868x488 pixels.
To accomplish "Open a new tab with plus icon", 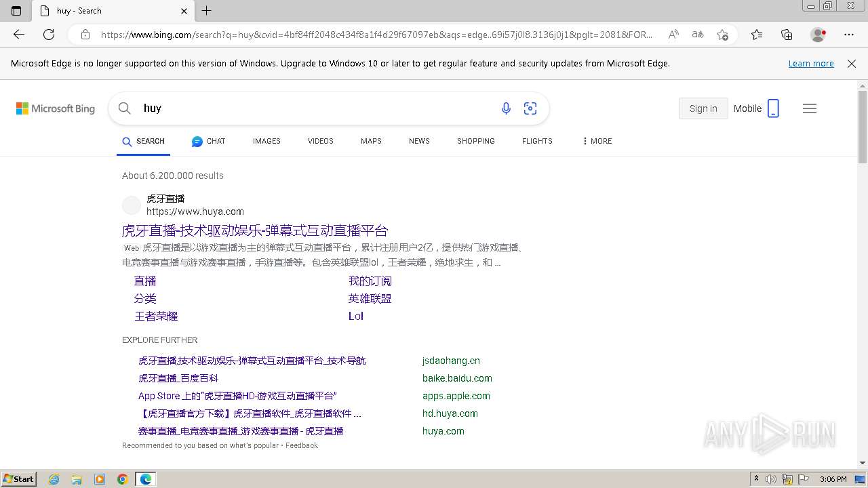I will (x=207, y=10).
